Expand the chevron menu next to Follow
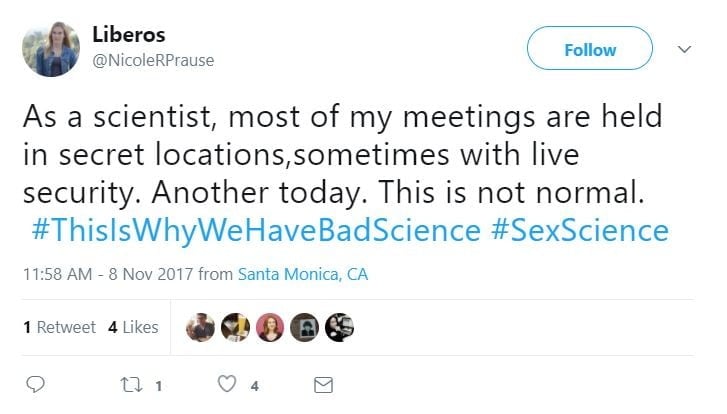This screenshot has width=727, height=414. pyautogui.click(x=685, y=49)
